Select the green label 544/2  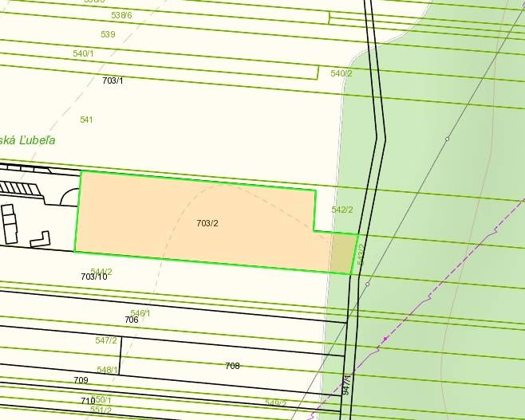pos(101,271)
